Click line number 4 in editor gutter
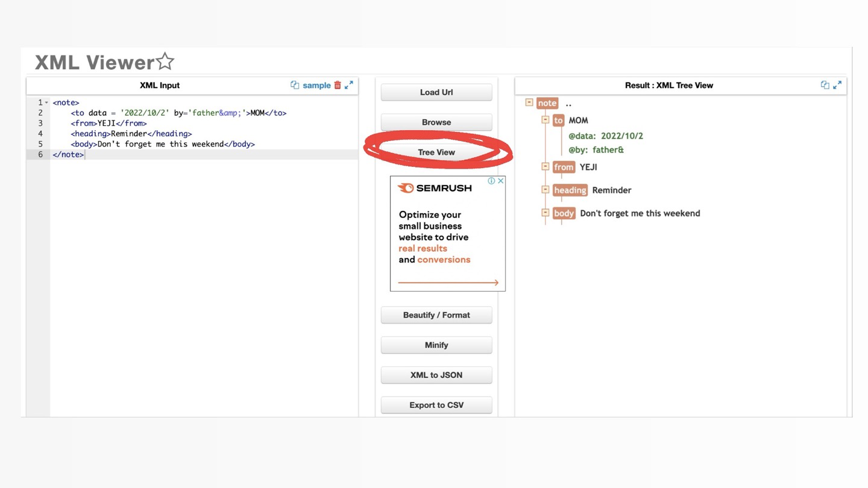The width and height of the screenshot is (868, 488). tap(40, 134)
